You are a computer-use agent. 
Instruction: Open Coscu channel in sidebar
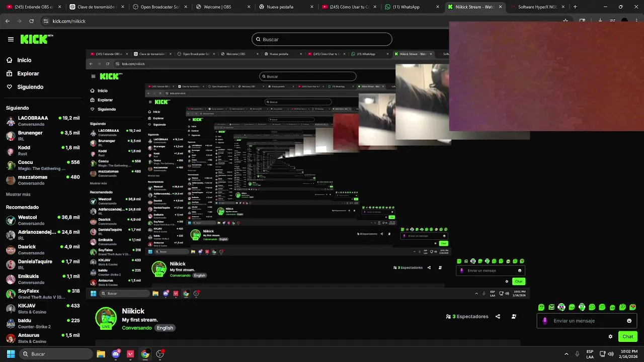[43, 165]
